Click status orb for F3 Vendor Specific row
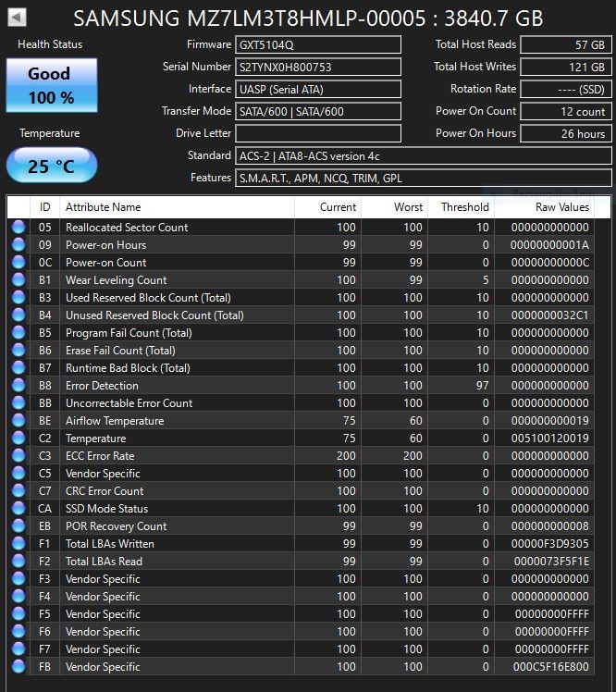 [18, 578]
